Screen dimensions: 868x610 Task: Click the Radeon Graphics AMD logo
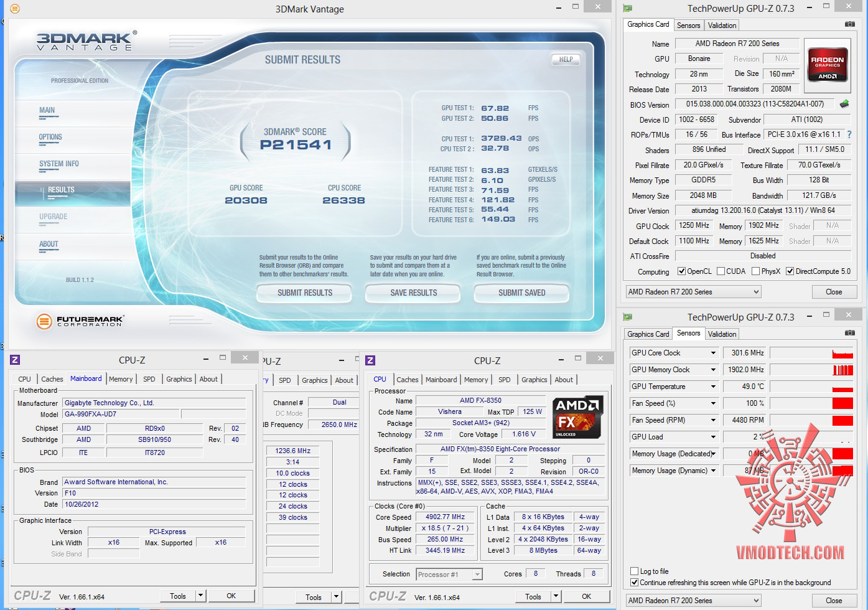pos(827,65)
